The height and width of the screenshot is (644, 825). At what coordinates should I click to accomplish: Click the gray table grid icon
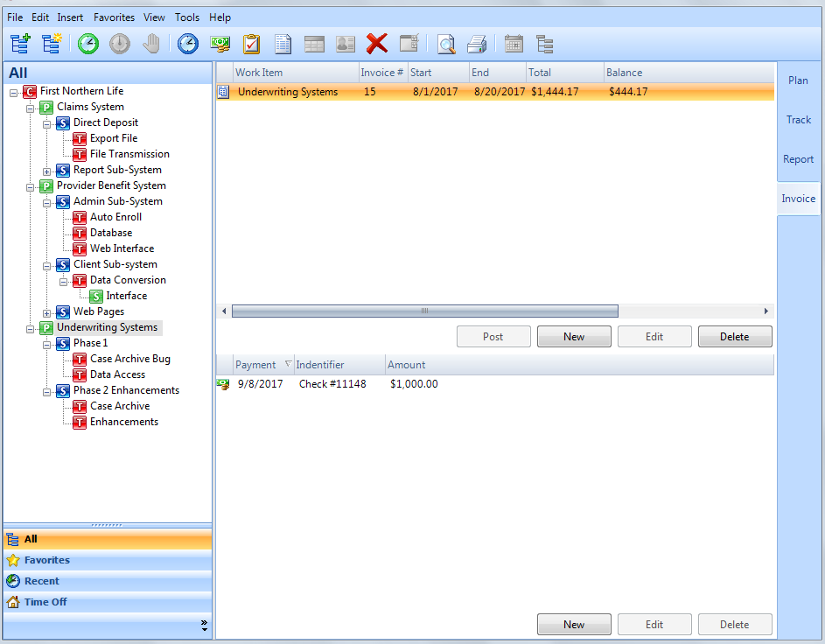coord(314,45)
